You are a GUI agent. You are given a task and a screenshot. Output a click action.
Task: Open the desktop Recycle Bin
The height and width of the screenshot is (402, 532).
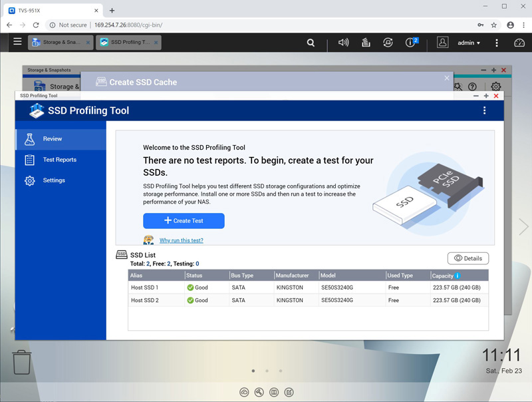click(x=22, y=362)
